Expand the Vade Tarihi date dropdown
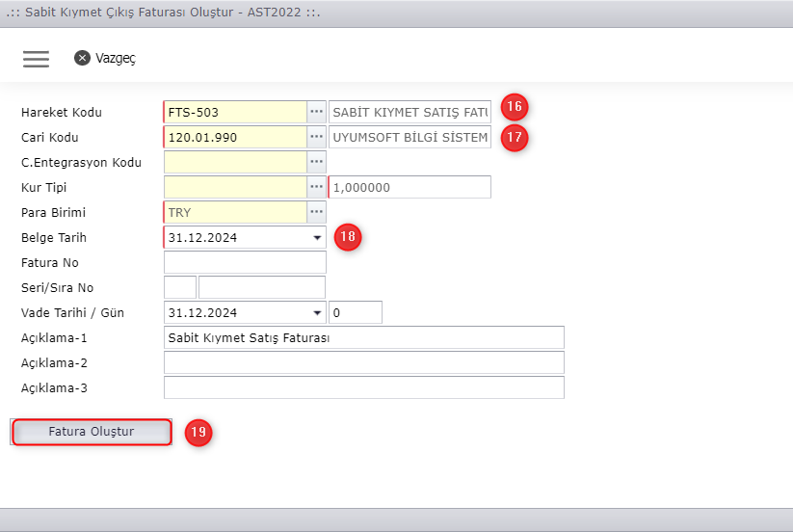 coord(317,312)
